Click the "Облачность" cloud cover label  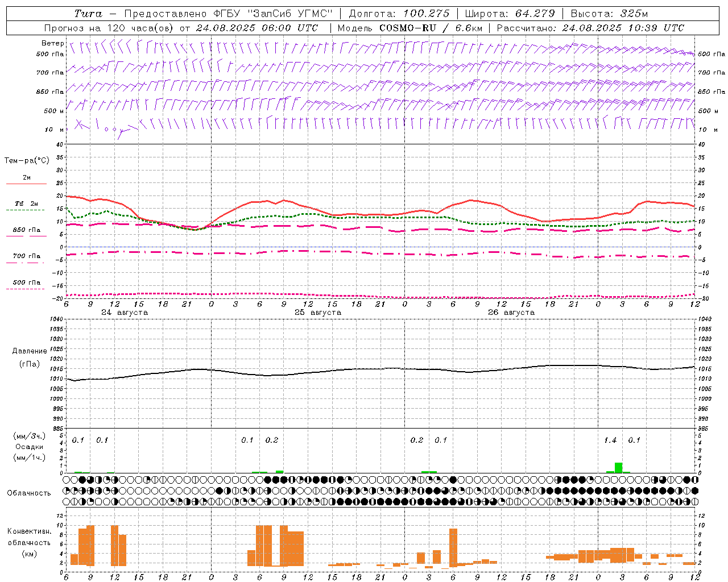point(29,493)
